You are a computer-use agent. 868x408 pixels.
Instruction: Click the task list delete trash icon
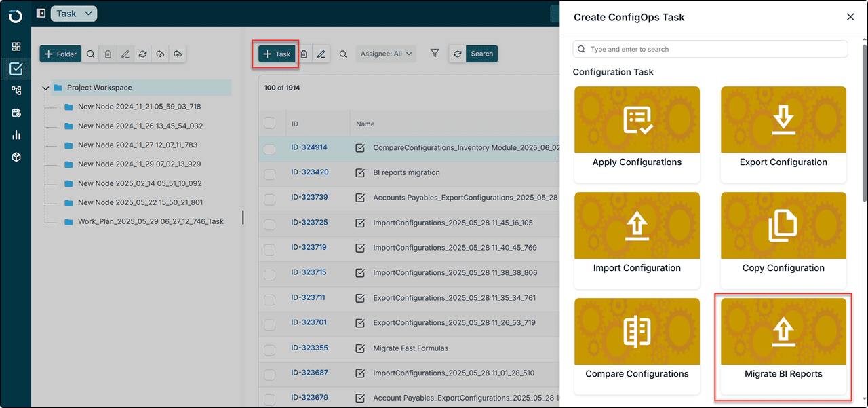click(304, 54)
